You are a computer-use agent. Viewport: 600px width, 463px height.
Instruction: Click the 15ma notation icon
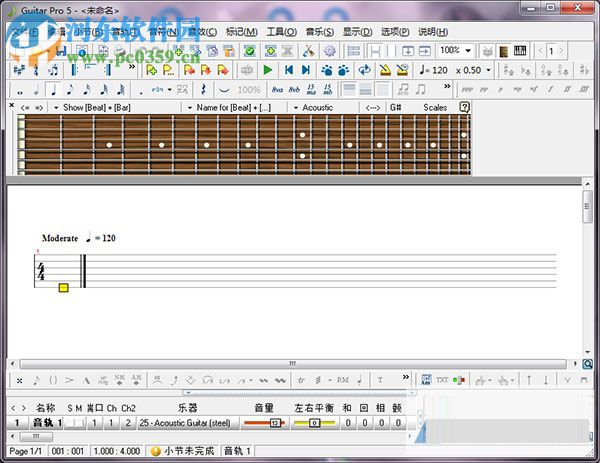coord(310,89)
